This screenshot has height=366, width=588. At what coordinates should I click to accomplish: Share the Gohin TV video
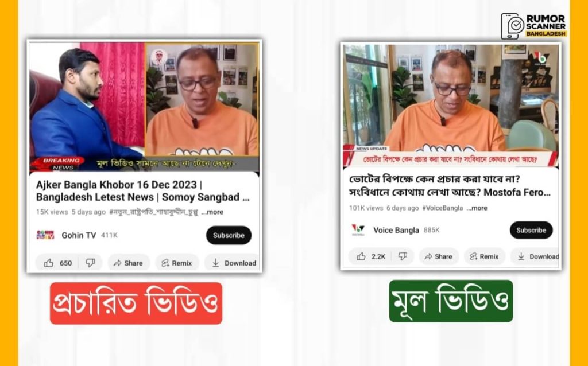128,263
